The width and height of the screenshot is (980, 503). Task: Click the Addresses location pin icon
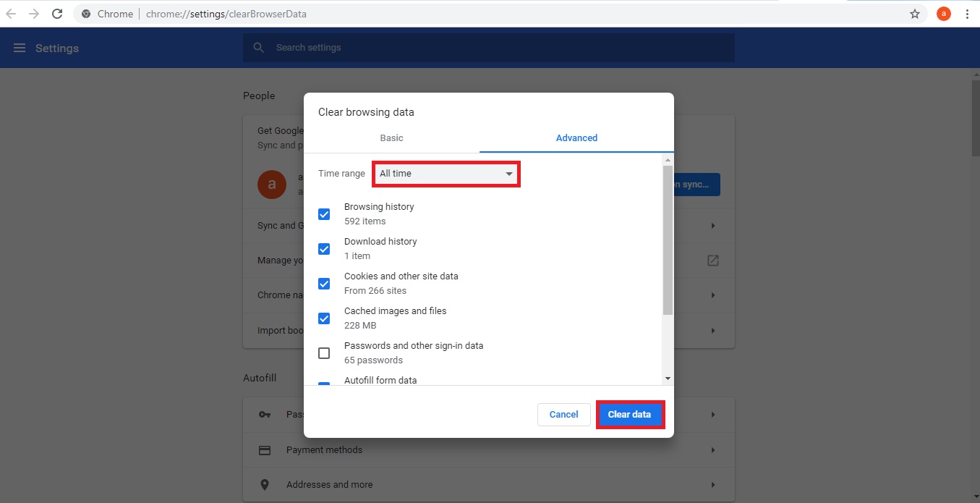pyautogui.click(x=265, y=485)
